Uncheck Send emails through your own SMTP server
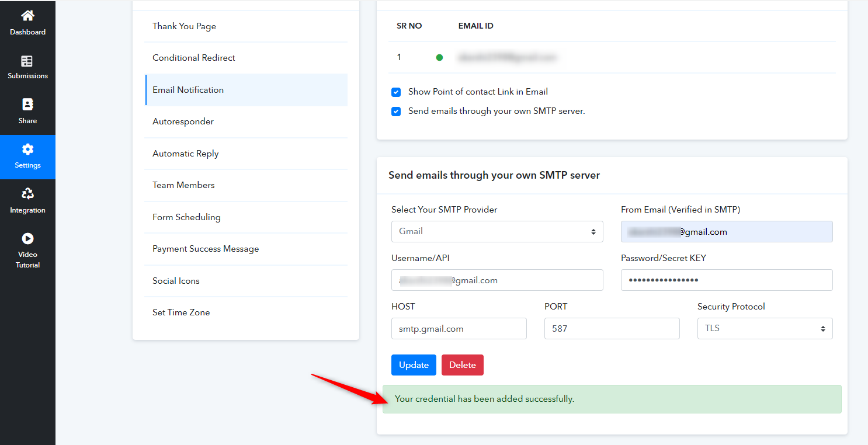868x445 pixels. point(396,112)
